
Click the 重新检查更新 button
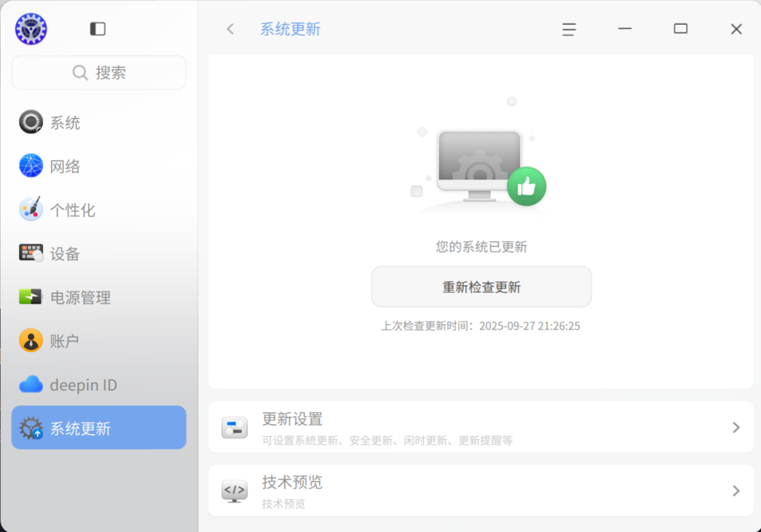click(482, 287)
